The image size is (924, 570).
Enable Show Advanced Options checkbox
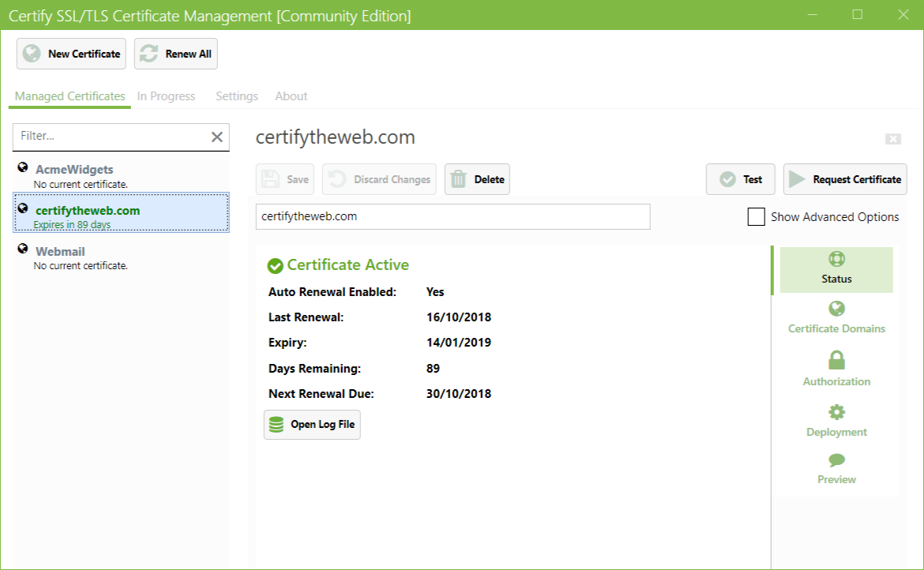point(756,216)
